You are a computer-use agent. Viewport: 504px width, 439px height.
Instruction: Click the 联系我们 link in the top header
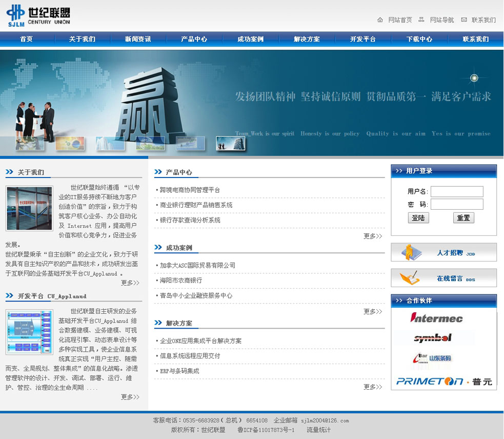(x=484, y=20)
